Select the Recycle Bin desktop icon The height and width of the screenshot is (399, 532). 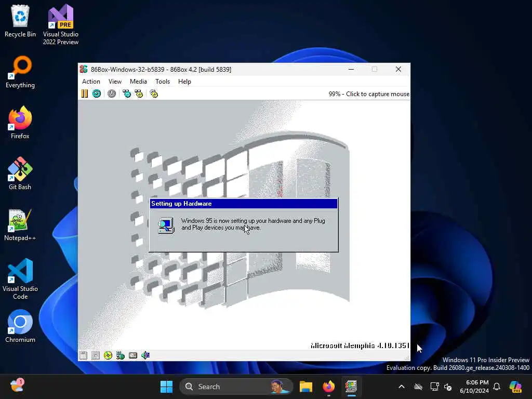pos(20,21)
